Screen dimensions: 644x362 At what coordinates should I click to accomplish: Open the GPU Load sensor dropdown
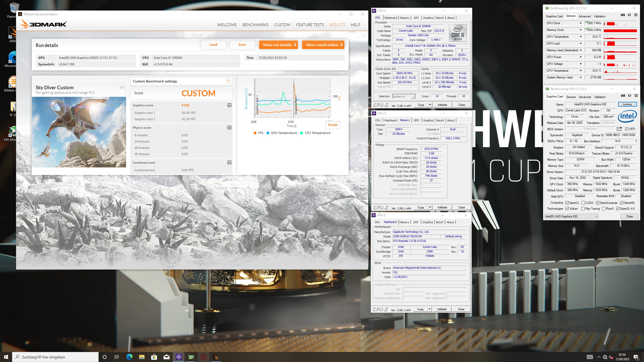(581, 43)
